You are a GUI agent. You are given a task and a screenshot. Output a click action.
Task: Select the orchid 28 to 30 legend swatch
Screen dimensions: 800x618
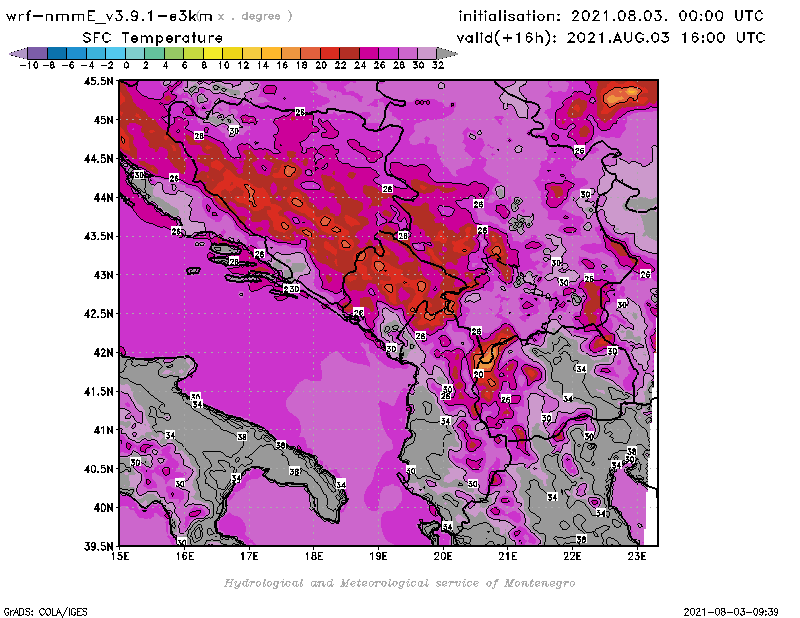407,54
